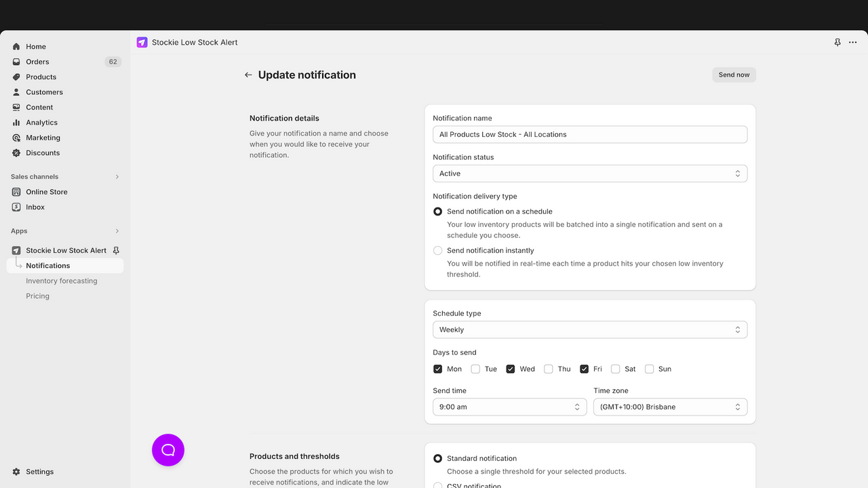Click the more options ellipsis in the app header
868x488 pixels.
click(852, 42)
